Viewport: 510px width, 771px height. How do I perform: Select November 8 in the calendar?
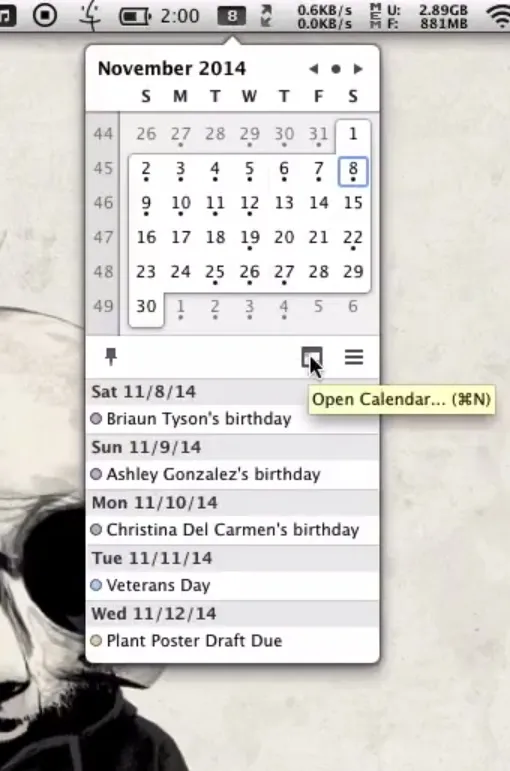tap(353, 171)
